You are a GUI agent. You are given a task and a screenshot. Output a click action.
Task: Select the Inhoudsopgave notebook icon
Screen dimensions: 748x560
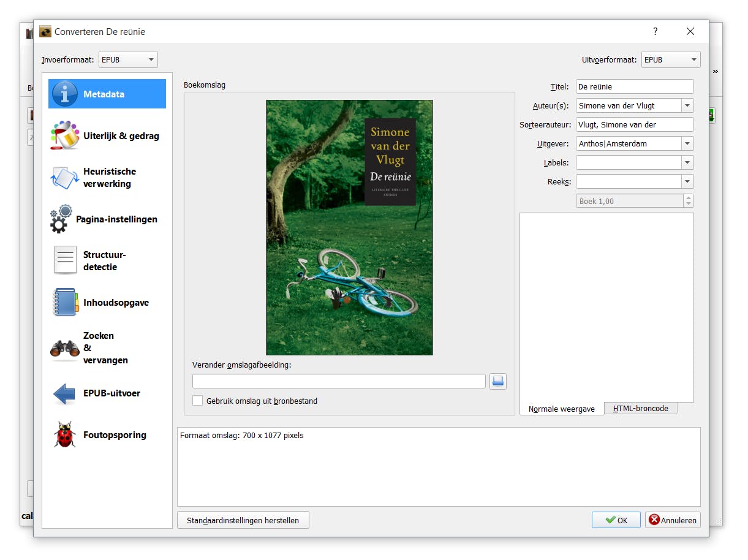pos(65,302)
